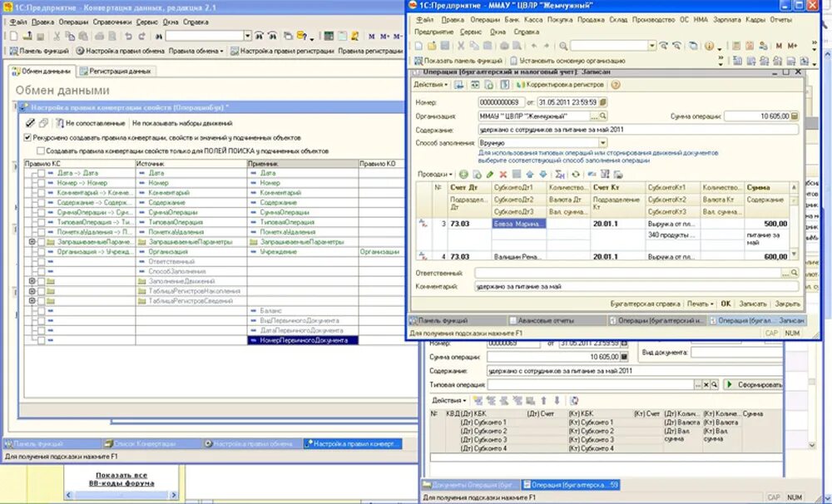Viewport: 832px width, 504px height.
Task: Click blue move-down arrow in Проводки toolbar
Action: tap(542, 174)
